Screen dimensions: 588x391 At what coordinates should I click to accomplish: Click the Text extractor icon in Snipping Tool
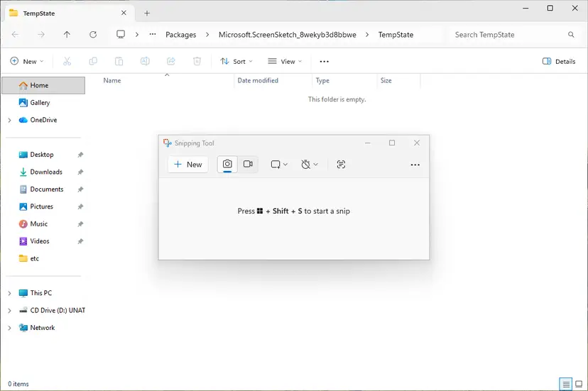tap(341, 164)
